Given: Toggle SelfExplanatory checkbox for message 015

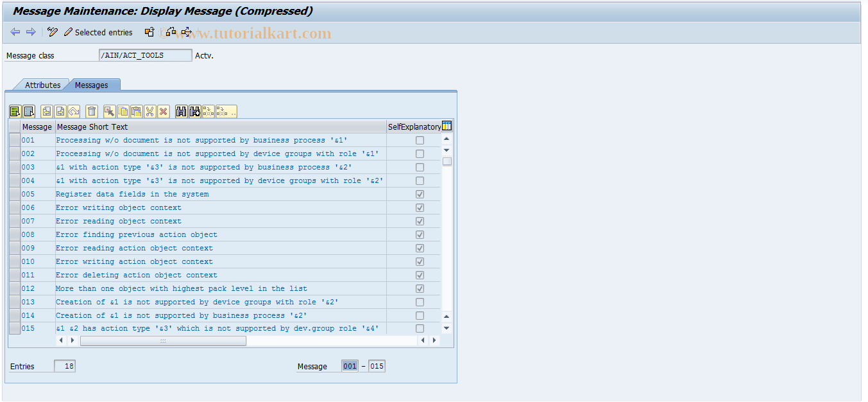Looking at the screenshot, I should click(420, 329).
